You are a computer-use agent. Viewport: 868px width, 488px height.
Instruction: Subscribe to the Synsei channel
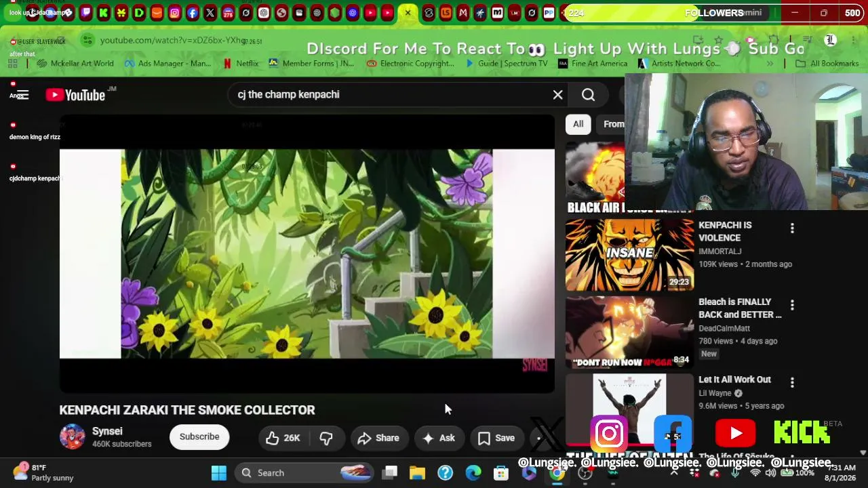tap(199, 437)
